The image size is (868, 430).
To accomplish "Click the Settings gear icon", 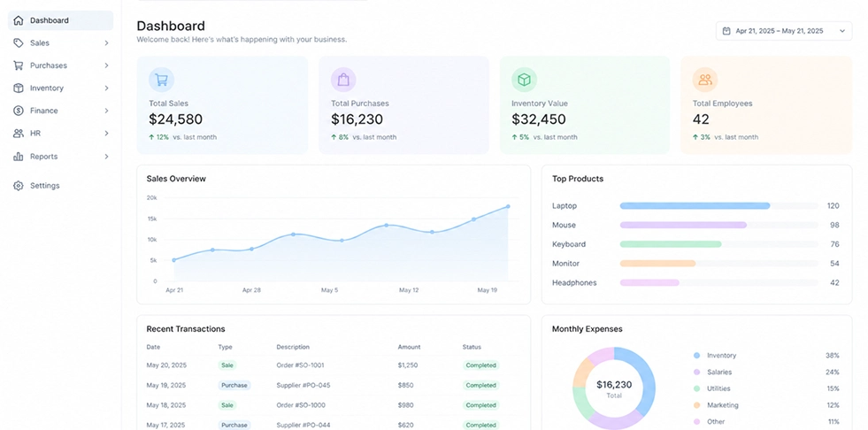I will click(x=19, y=186).
